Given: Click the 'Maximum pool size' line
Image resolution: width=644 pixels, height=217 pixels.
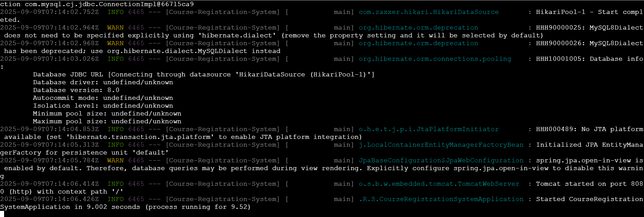Looking at the screenshot, I should (x=107, y=121).
